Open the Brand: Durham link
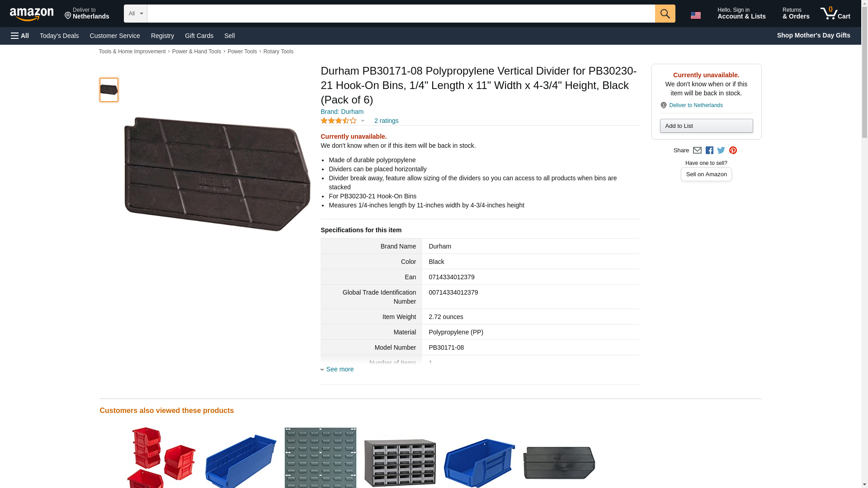868x488 pixels. 342,112
